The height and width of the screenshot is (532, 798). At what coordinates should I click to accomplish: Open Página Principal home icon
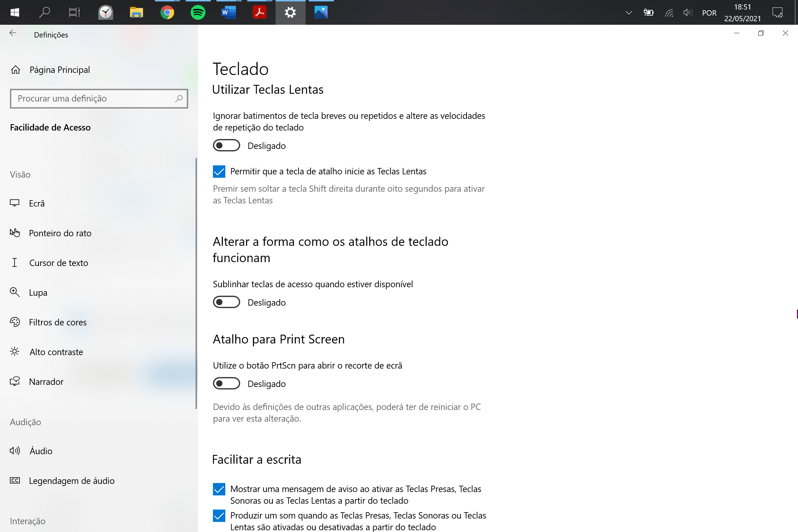(16, 70)
